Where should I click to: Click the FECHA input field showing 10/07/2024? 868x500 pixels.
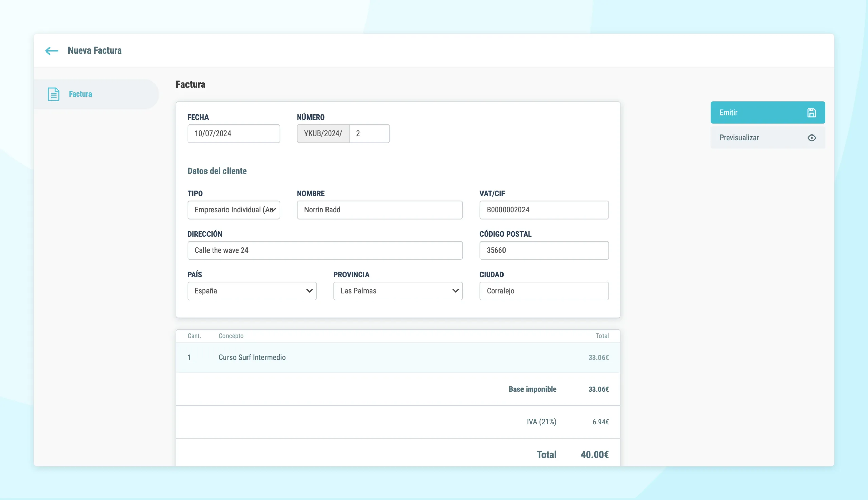pyautogui.click(x=233, y=133)
